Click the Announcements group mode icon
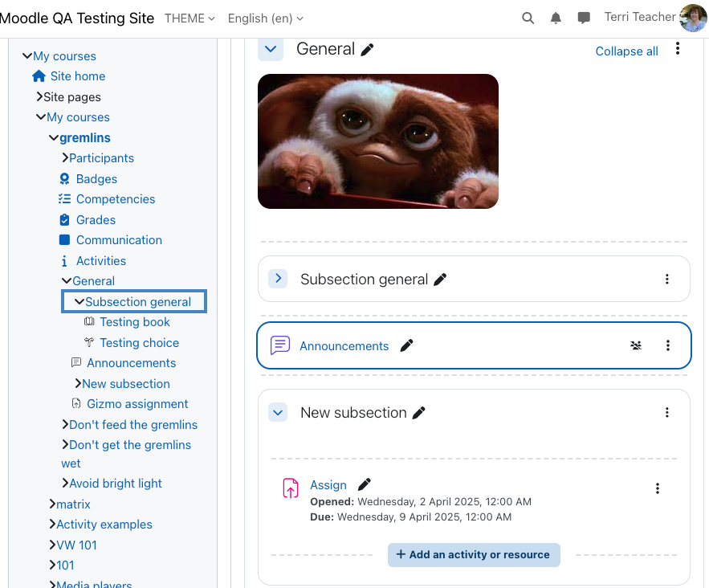The height and width of the screenshot is (588, 709). click(636, 345)
